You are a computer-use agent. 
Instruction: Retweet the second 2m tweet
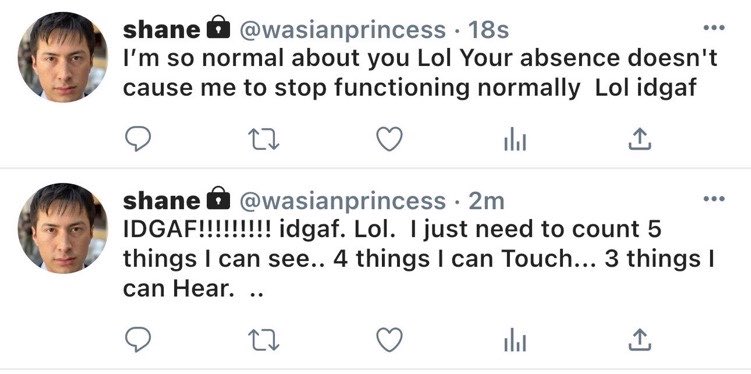pos(264,340)
